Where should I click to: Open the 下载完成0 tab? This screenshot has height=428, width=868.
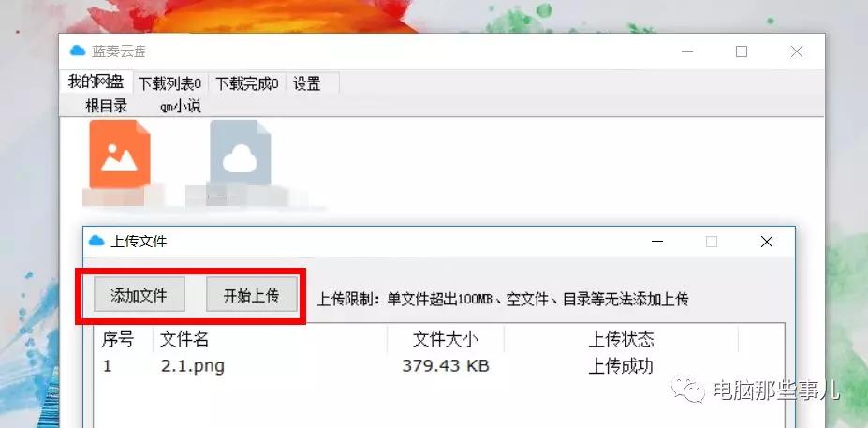(x=246, y=83)
